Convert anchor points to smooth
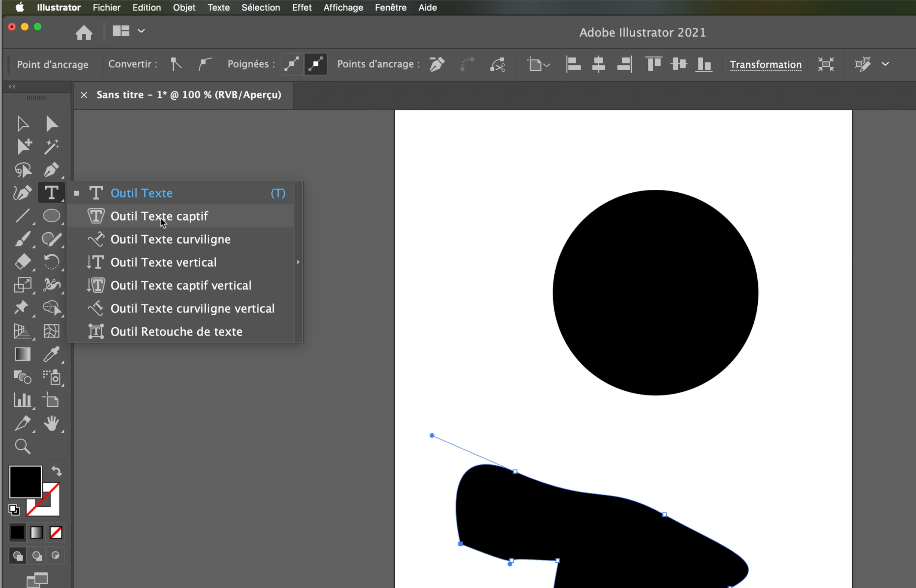The image size is (916, 588). [x=205, y=64]
